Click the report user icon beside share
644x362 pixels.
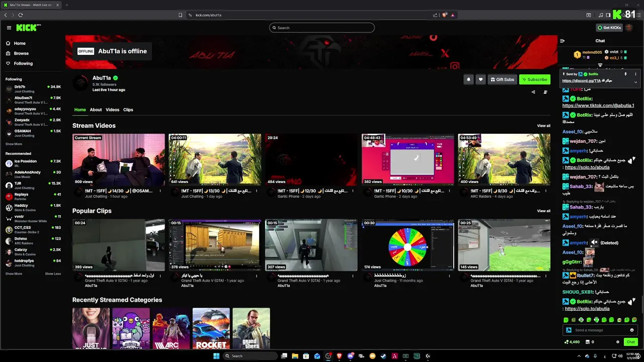point(545,92)
